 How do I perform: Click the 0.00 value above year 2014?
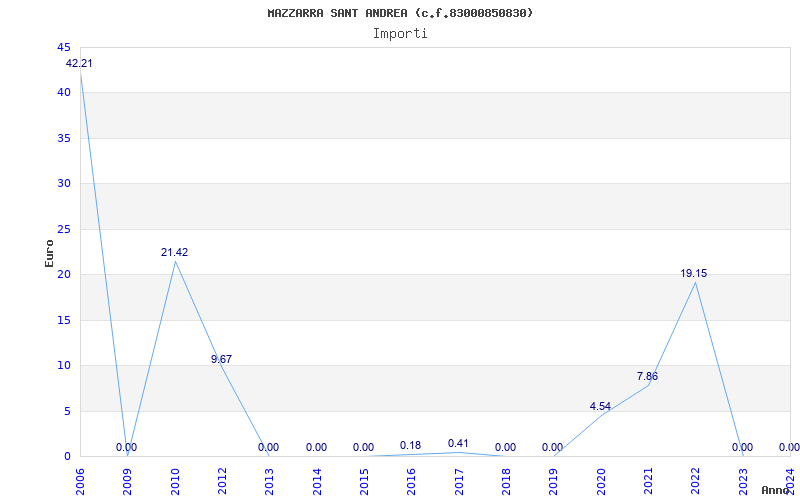pyautogui.click(x=316, y=447)
